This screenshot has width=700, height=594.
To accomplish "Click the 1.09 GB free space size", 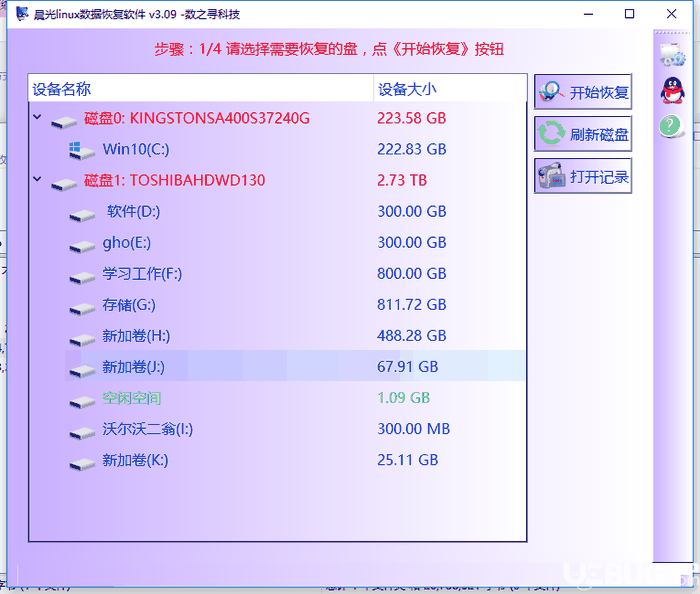I will click(404, 398).
